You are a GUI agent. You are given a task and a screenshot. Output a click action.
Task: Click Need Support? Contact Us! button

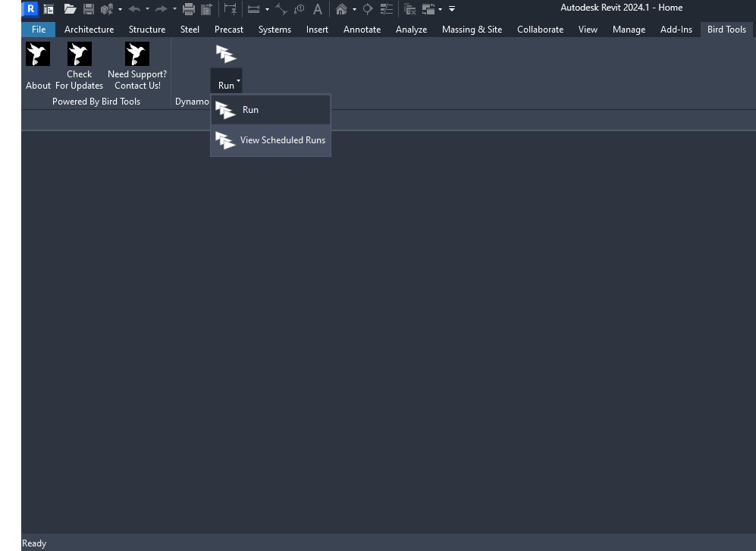click(x=137, y=66)
